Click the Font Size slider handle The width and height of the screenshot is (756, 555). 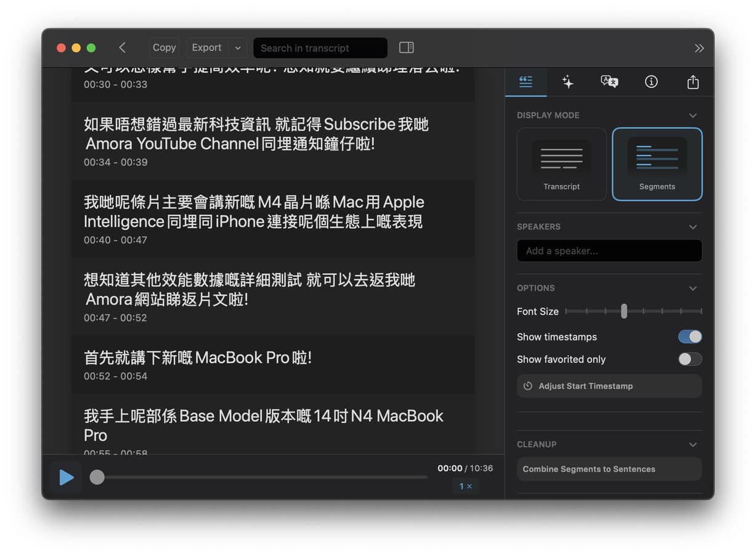[624, 311]
